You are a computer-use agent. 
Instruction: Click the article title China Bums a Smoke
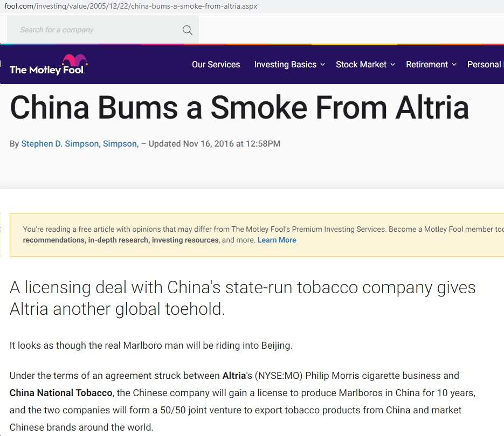[x=239, y=108]
